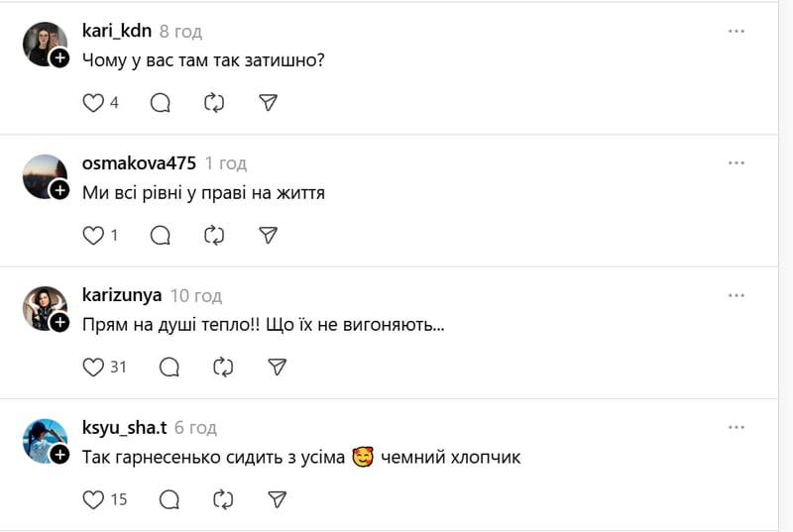This screenshot has height=532, width=793.
Task: Open more options for kari_kdn's comment
Action: pos(736,31)
